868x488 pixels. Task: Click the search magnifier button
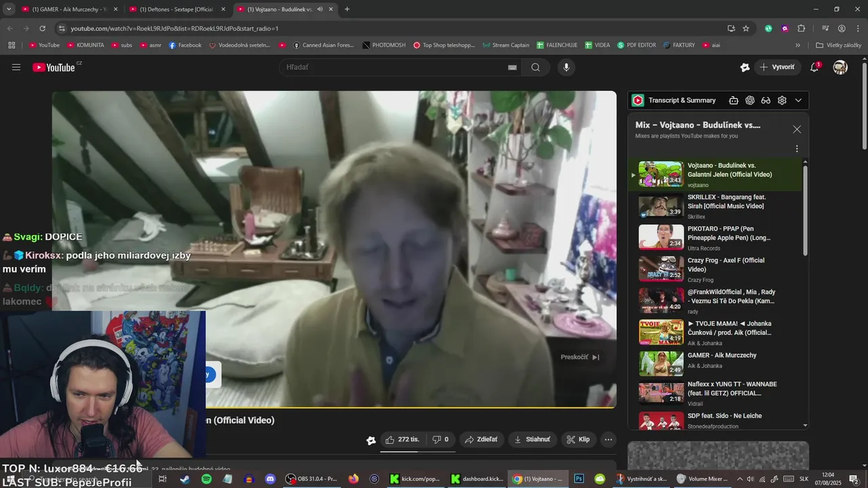536,67
